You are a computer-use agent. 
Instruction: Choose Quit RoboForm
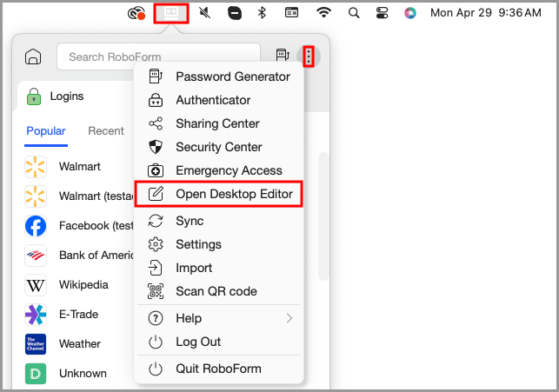click(218, 369)
